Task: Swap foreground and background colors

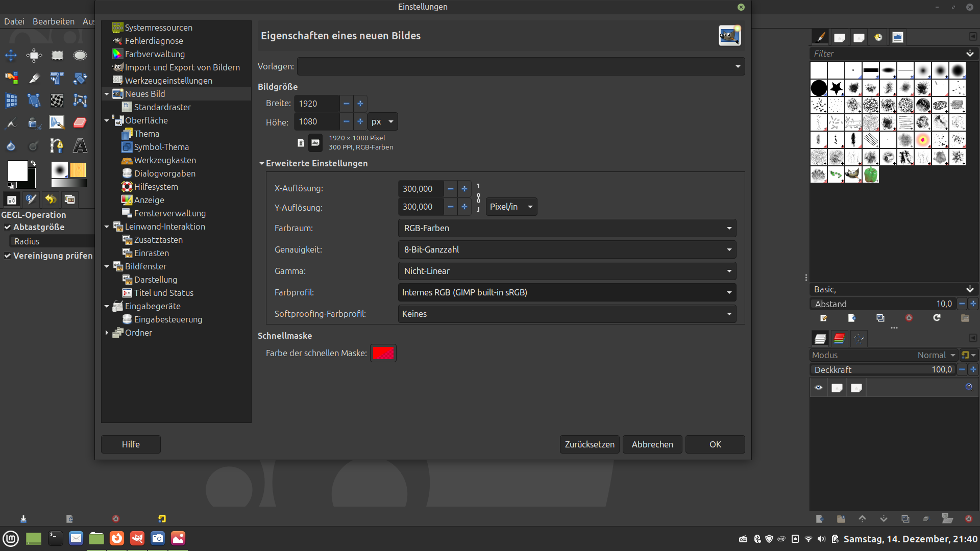Action: pos(33,163)
